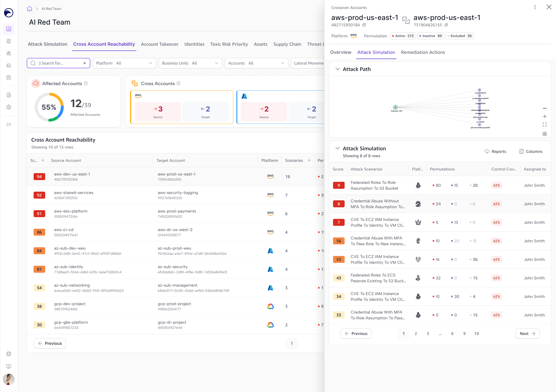Filter by Inactive 89 permutations
The image size is (556, 392).
(431, 36)
